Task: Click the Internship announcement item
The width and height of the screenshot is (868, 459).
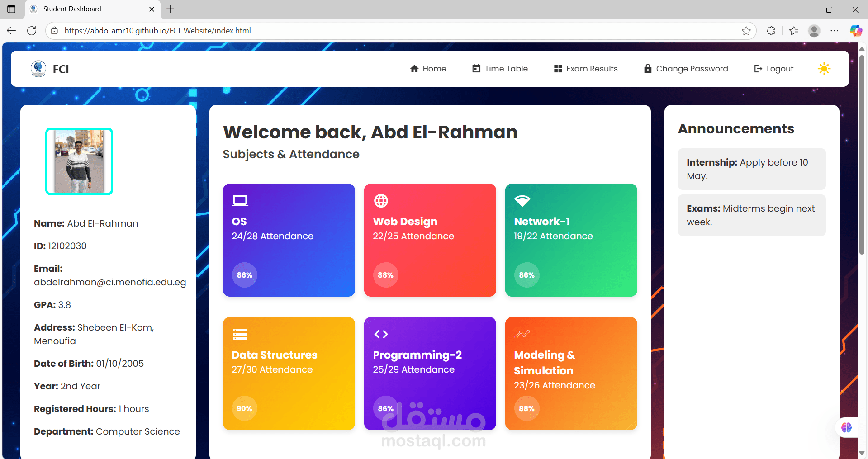Action: tap(752, 169)
